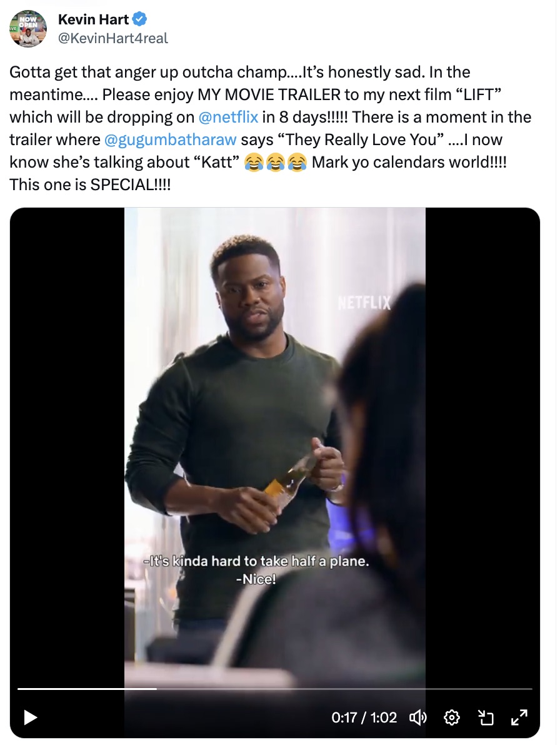
Task: Play the video with the play button
Action: pos(30,717)
